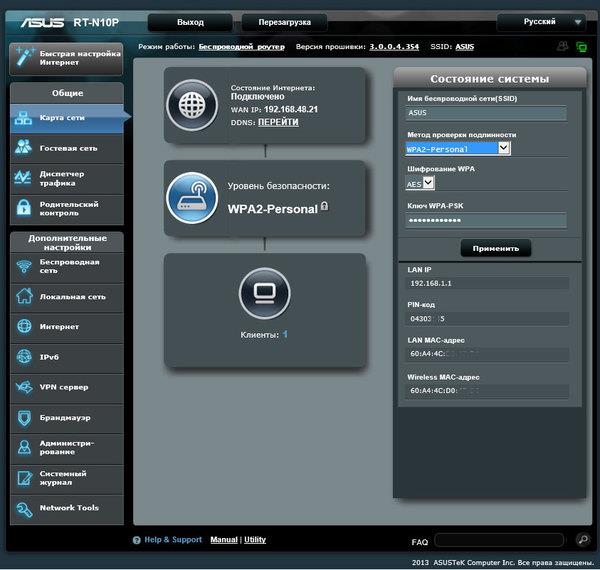The width and height of the screenshot is (600, 570).
Task: Select the clients computer circle icon
Action: (x=264, y=293)
